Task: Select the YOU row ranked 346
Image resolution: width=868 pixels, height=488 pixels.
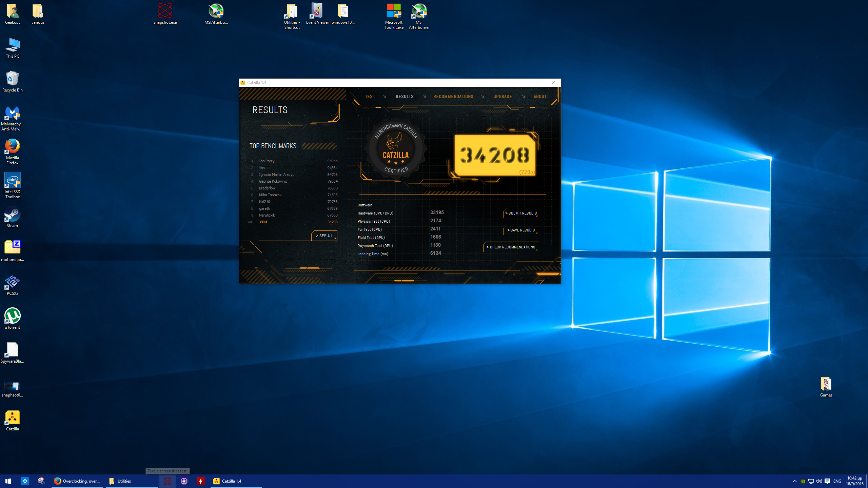Action: [x=292, y=222]
